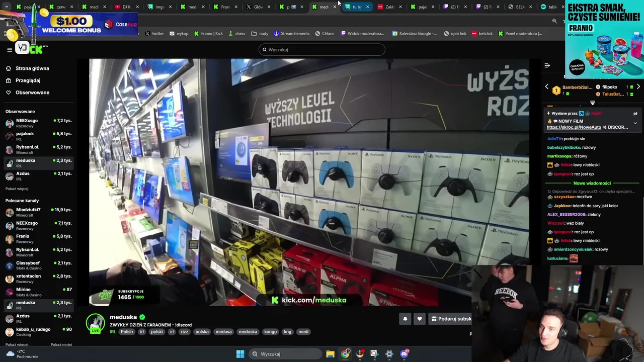Open RybsonLoL with 5,2 tys. under Obserwowane
644x362 pixels.
click(39, 149)
